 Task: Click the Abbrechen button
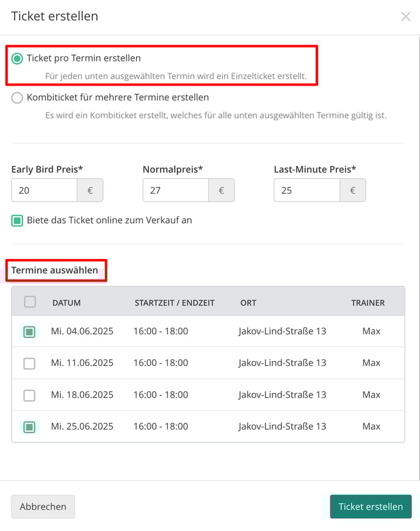pos(43,507)
